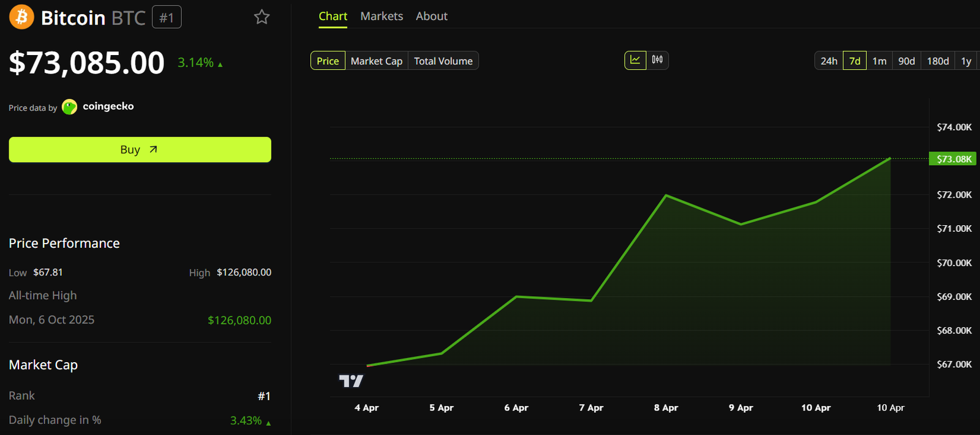Open the coingecko data provider link
Image resolution: width=980 pixels, height=435 pixels.
(x=108, y=106)
